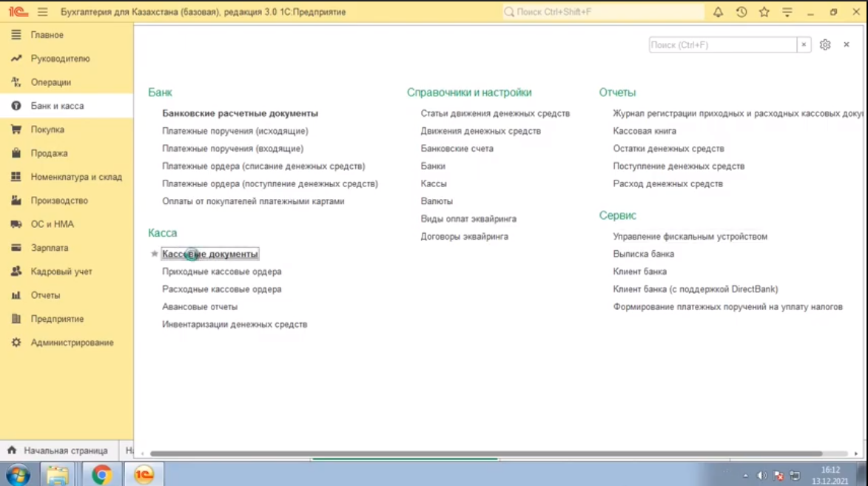
Task: Open Кассовые документы link
Action: [210, 254]
